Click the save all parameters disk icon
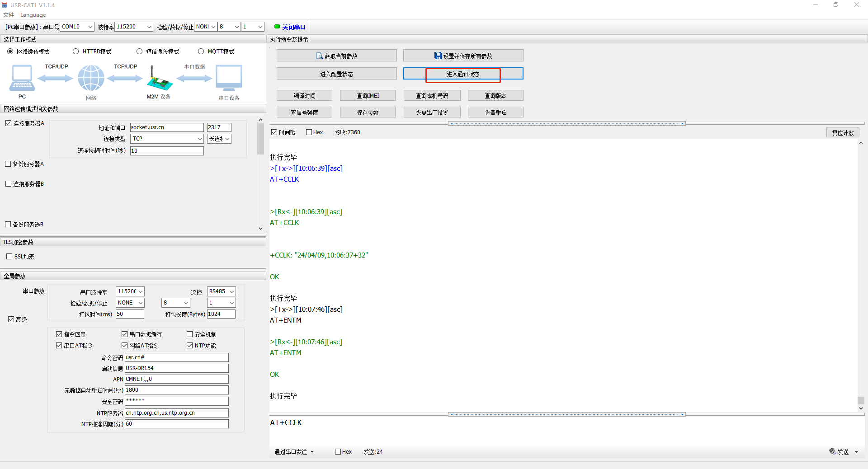The image size is (868, 469). coord(438,56)
